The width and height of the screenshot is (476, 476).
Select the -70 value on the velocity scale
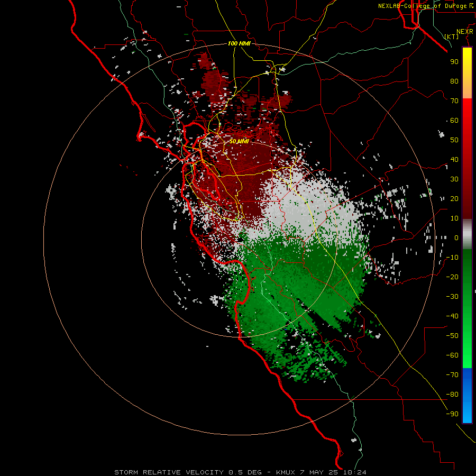click(x=452, y=375)
